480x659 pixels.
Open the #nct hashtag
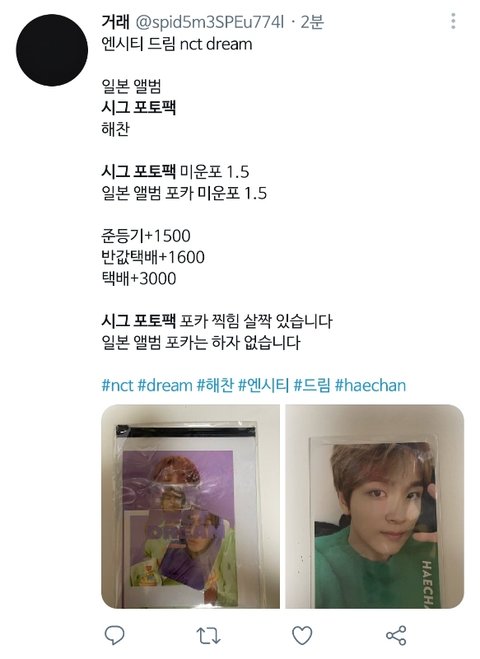pos(117,385)
